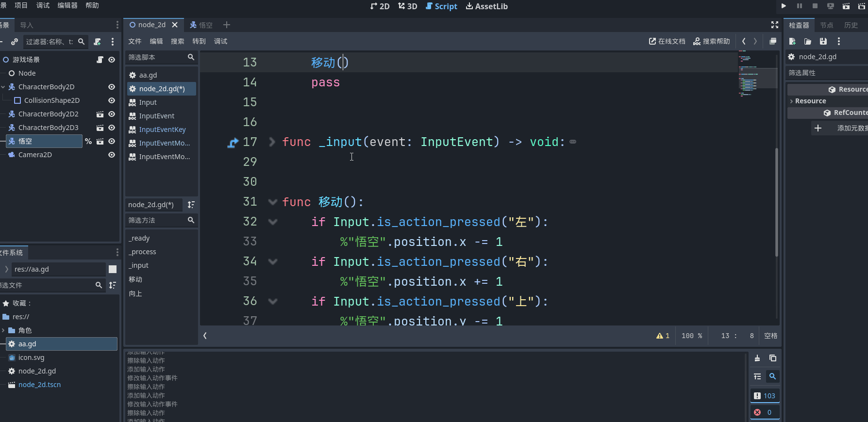
Task: Switch to the 2D workspace
Action: click(x=380, y=6)
